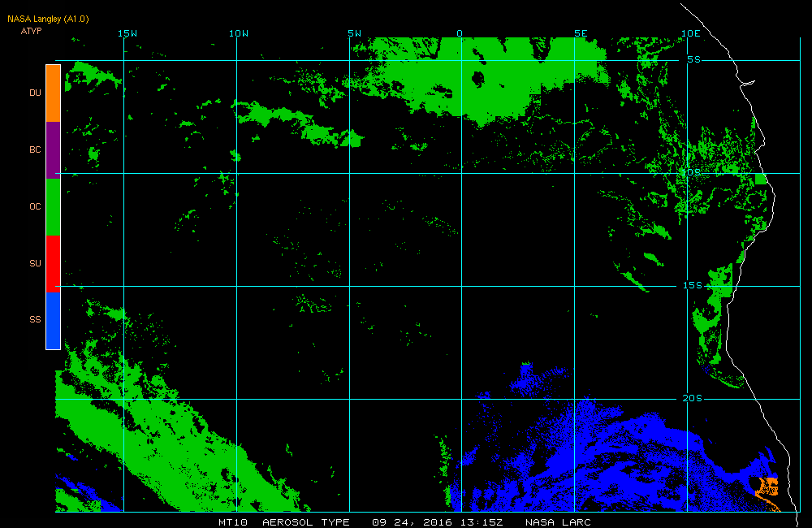Click the DU legend label
Image resolution: width=812 pixels, height=528 pixels.
tap(35, 93)
